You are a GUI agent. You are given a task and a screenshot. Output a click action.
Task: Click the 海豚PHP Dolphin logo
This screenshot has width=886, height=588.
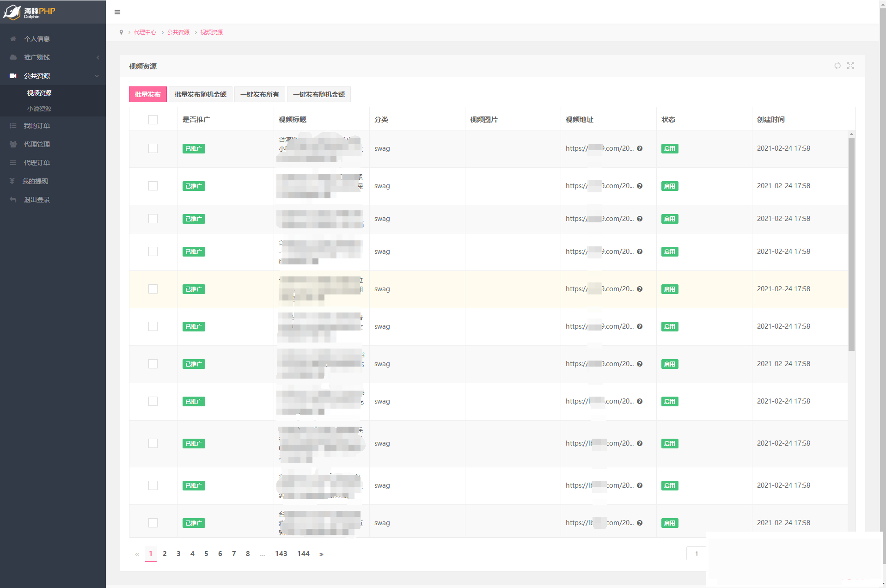coord(30,12)
